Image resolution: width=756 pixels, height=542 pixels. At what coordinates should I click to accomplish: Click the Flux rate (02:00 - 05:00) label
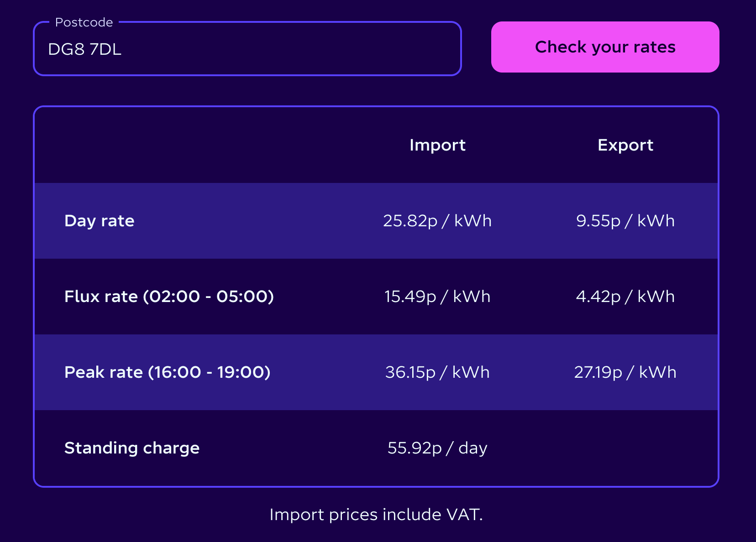tap(169, 297)
